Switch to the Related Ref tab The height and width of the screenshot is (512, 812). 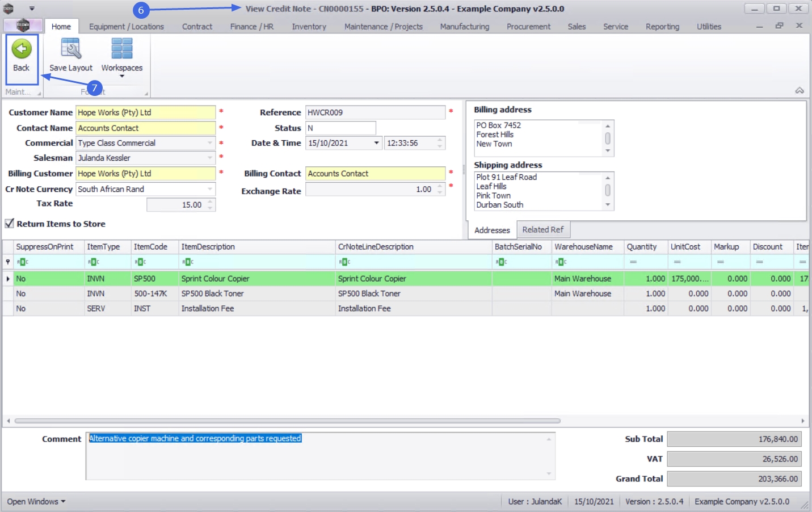[x=543, y=230]
